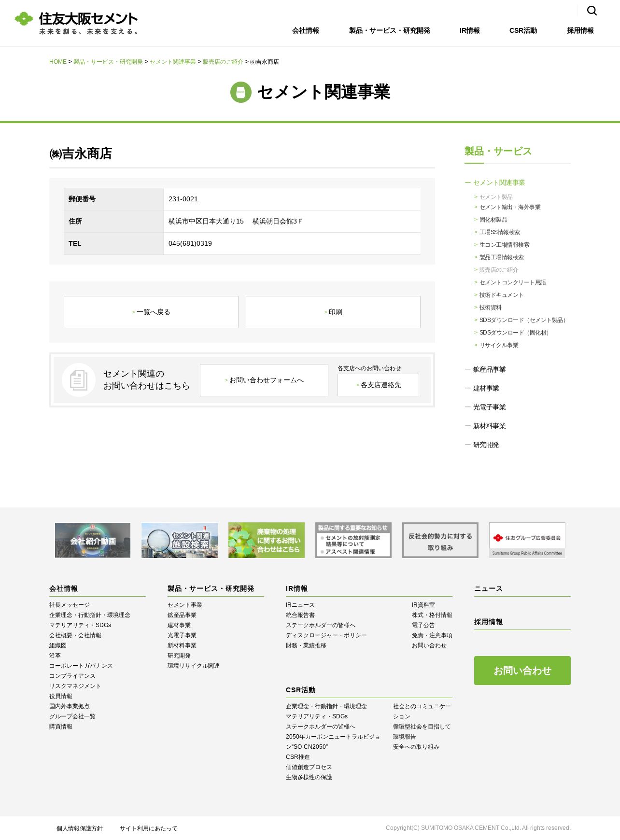The image size is (620, 840).
Task: Open リサイクル事業 sidebar link
Action: (x=499, y=345)
